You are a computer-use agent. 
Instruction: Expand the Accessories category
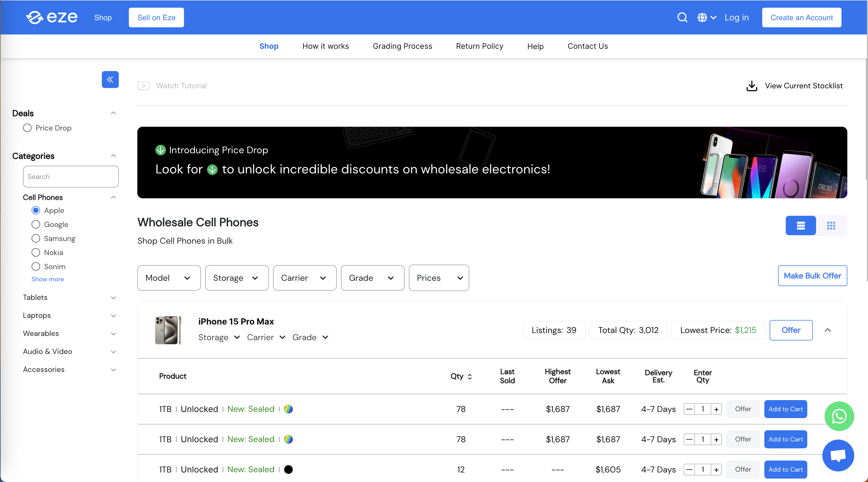coord(113,370)
